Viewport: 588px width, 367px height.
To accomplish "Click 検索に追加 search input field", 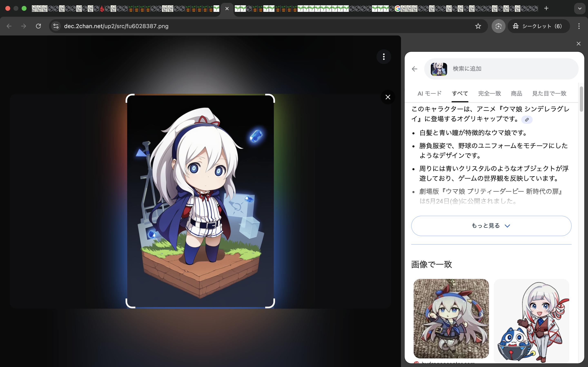I will click(x=510, y=69).
